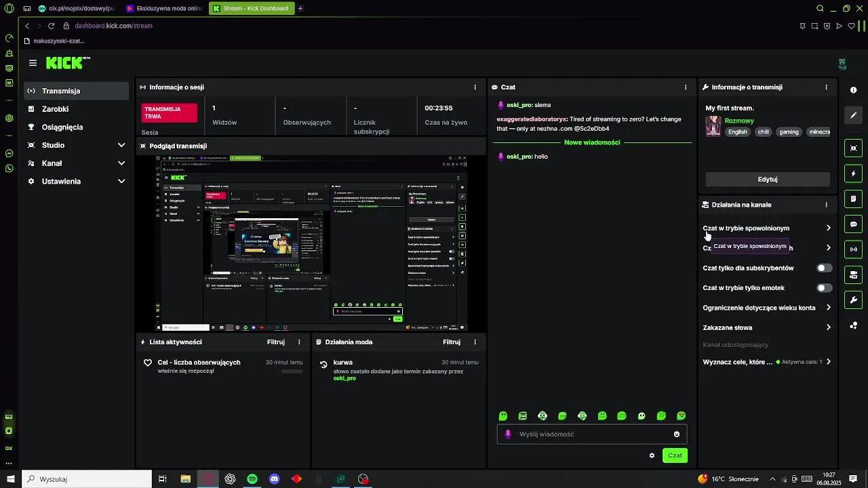Open Filtruj in Lista aktywności panel
Viewport: 868px width, 488px height.
coord(276,342)
